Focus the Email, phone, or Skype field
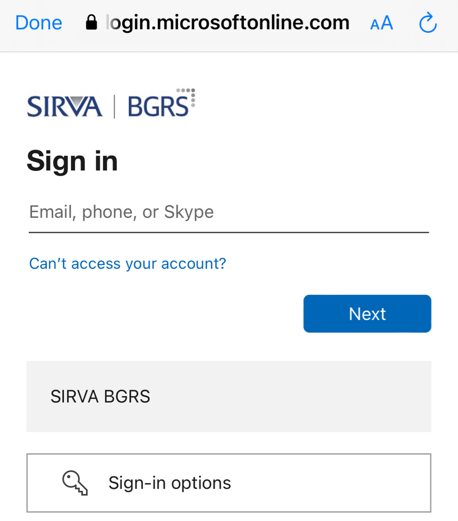Screen dimensions: 458x521 pyautogui.click(x=229, y=213)
